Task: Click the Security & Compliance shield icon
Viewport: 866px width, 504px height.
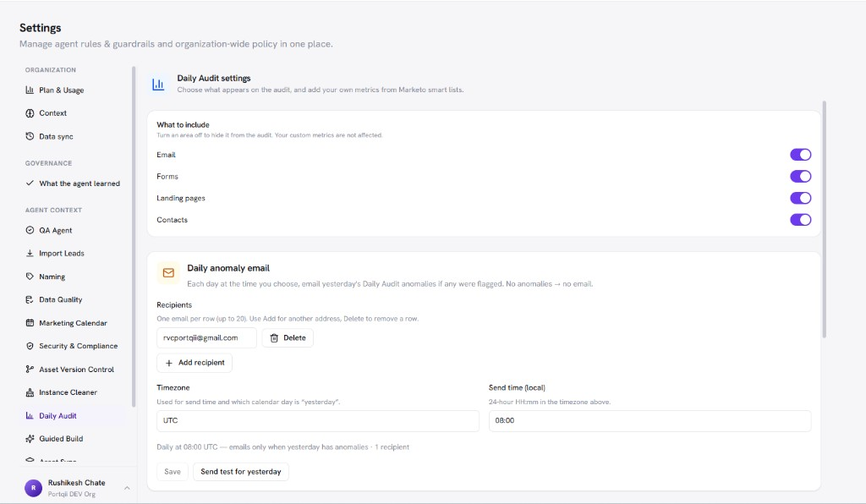Action: (30, 346)
